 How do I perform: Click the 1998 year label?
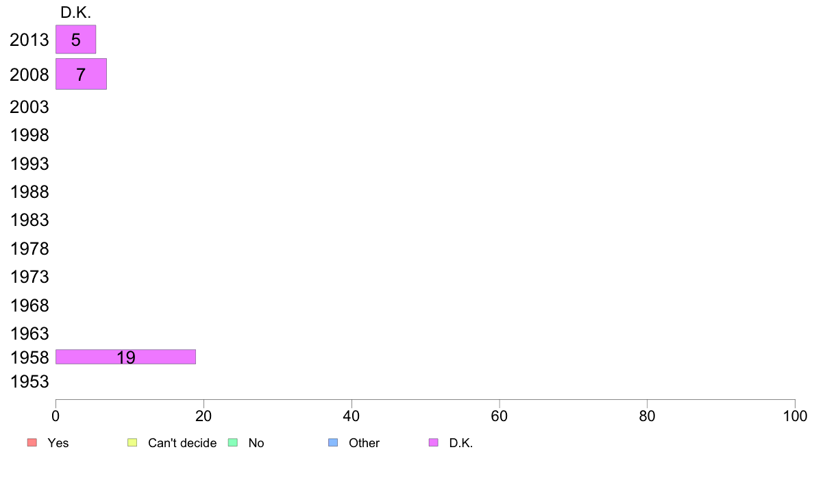[x=29, y=136]
